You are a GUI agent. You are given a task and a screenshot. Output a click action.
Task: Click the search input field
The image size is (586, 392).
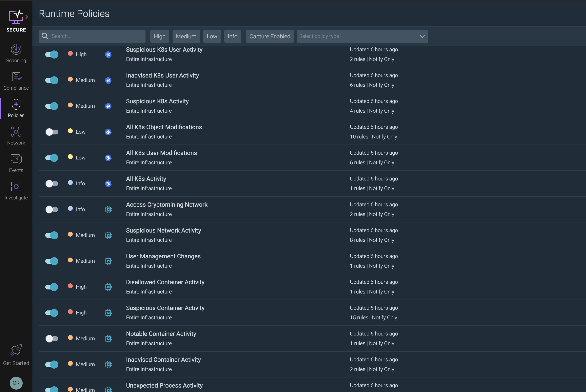(92, 36)
